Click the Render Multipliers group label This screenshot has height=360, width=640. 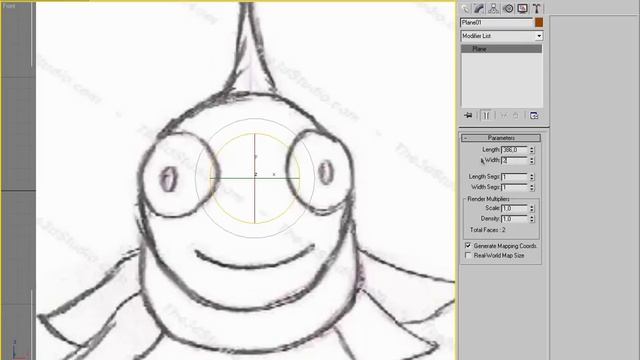(488, 199)
